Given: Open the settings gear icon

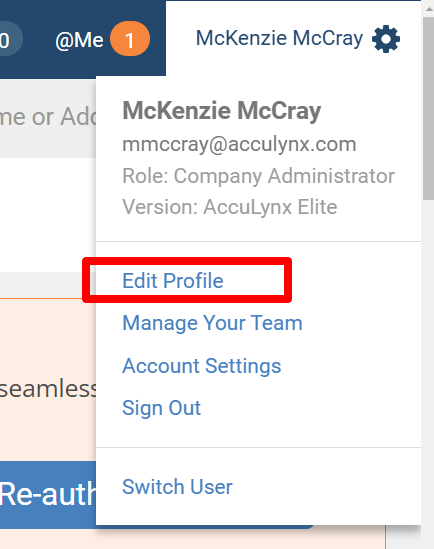Looking at the screenshot, I should [386, 39].
